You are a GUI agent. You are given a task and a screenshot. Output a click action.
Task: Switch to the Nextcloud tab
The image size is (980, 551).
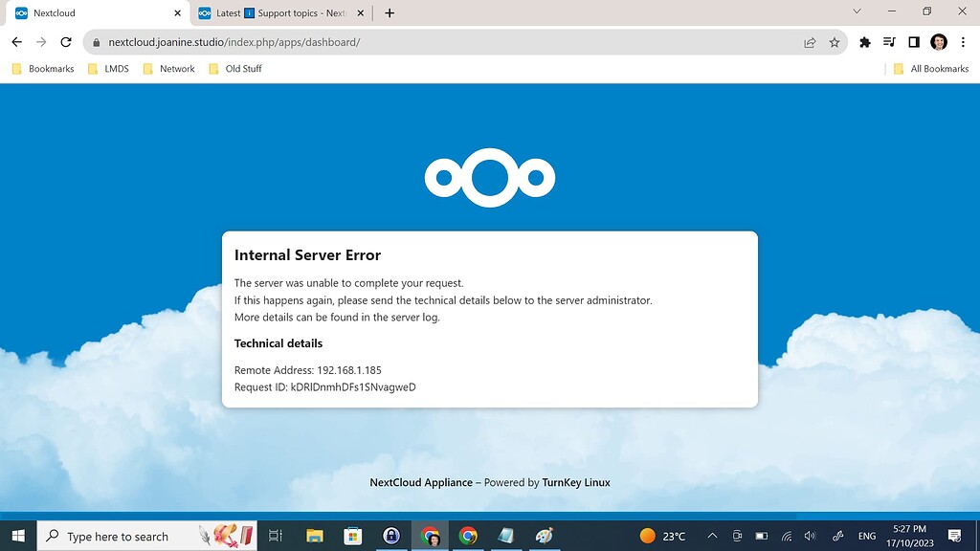click(97, 13)
